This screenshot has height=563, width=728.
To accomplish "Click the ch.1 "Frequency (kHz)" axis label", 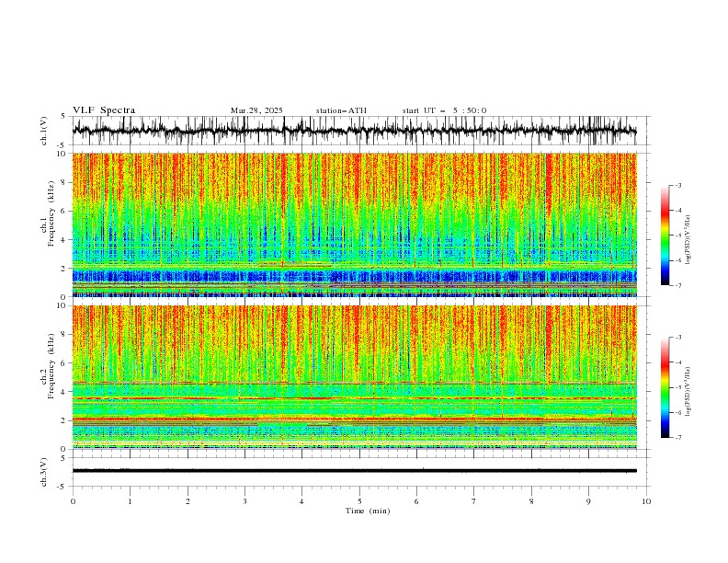I will (x=51, y=214).
